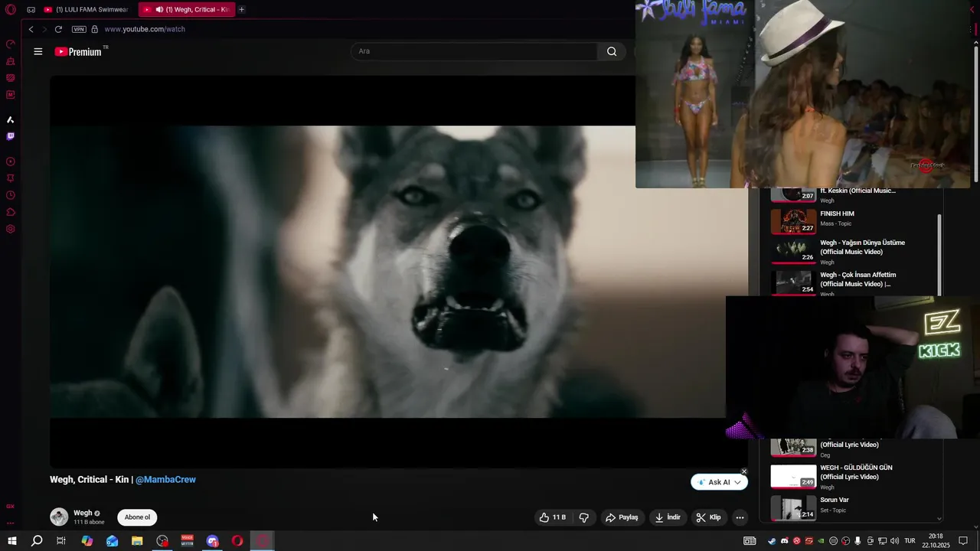Screen dimensions: 980x551
Task: Open Extensions cube icon in sidebar
Action: 11,212
